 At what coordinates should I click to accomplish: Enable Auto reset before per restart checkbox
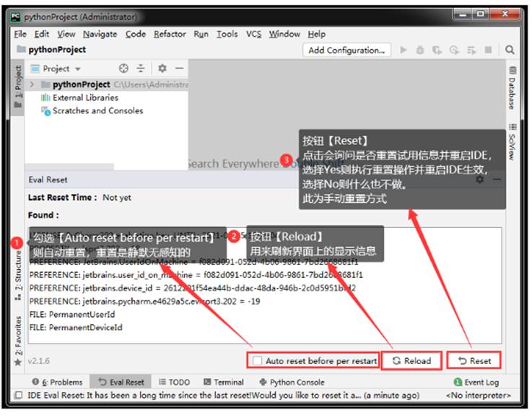[258, 361]
